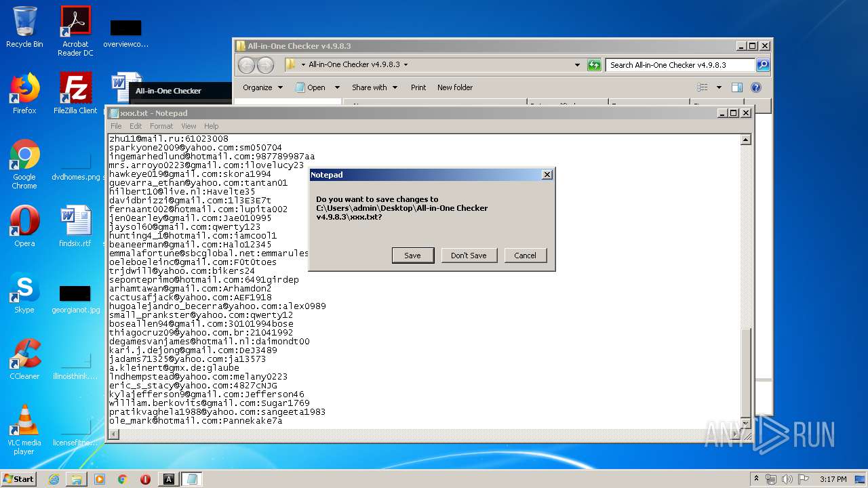
Task: Refresh the Explorer folder view
Action: [x=594, y=65]
